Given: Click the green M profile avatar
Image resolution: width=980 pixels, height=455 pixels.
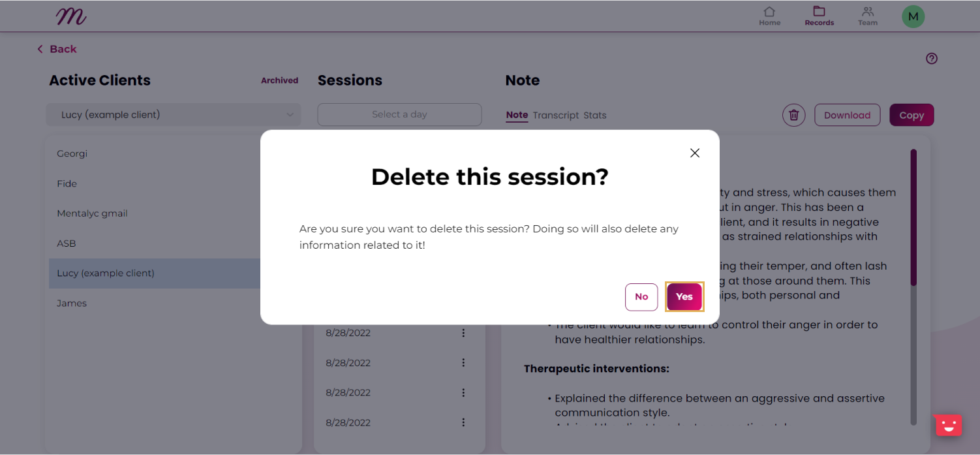Looking at the screenshot, I should coord(913,17).
